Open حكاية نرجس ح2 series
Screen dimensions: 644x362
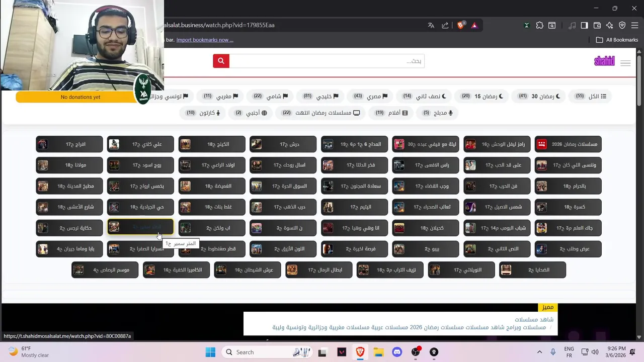[x=69, y=228]
